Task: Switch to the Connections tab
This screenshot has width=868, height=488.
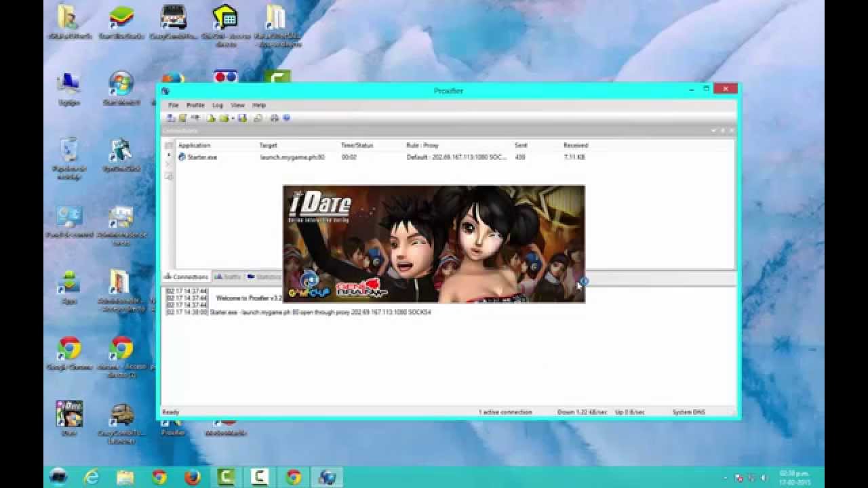Action: tap(186, 277)
